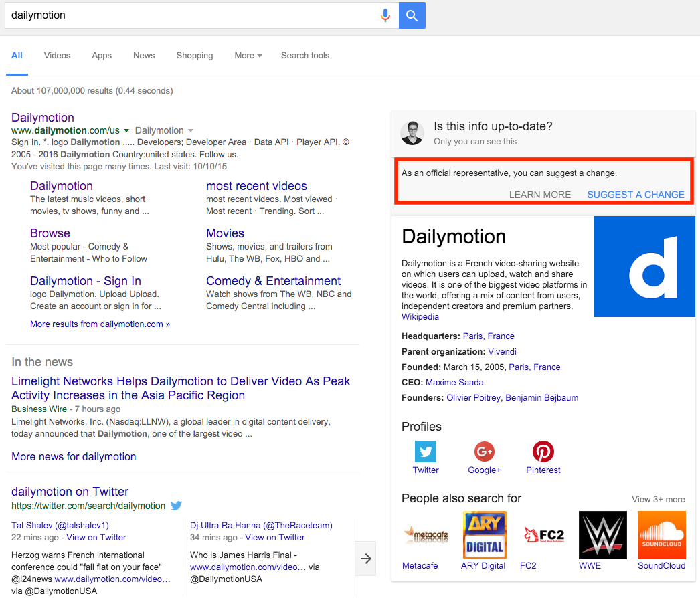Open Search tools options
Screen dimensions: 700x598
(x=305, y=56)
